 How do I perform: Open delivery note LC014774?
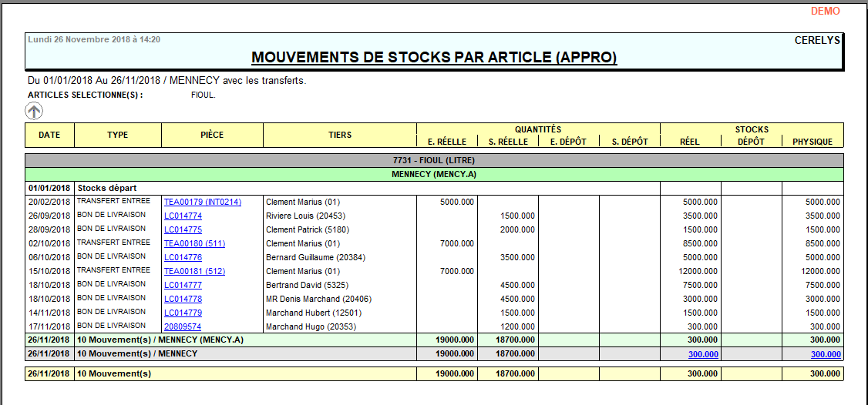[183, 216]
